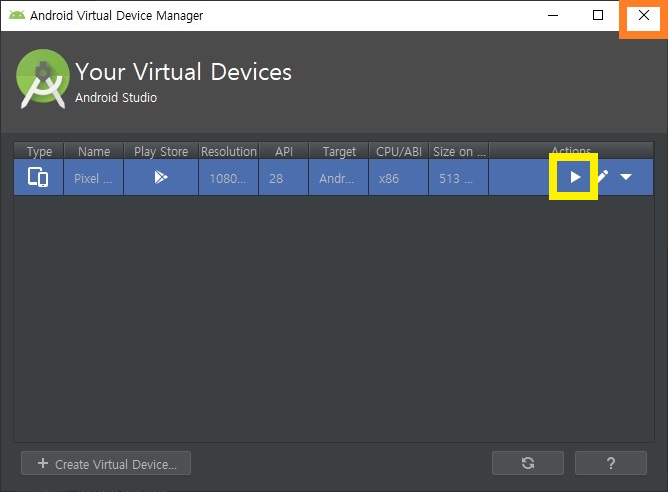The image size is (668, 492).
Task: Refresh the virtual device list
Action: 528,463
